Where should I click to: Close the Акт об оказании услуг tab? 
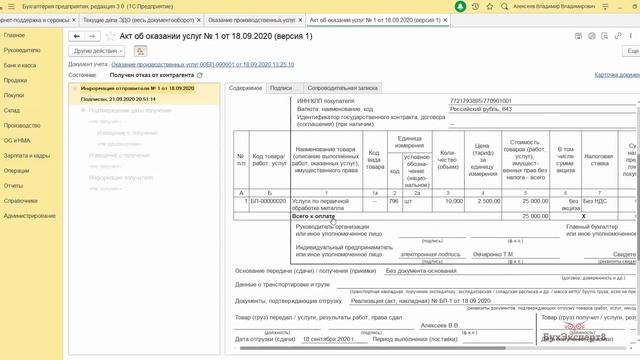coord(445,20)
